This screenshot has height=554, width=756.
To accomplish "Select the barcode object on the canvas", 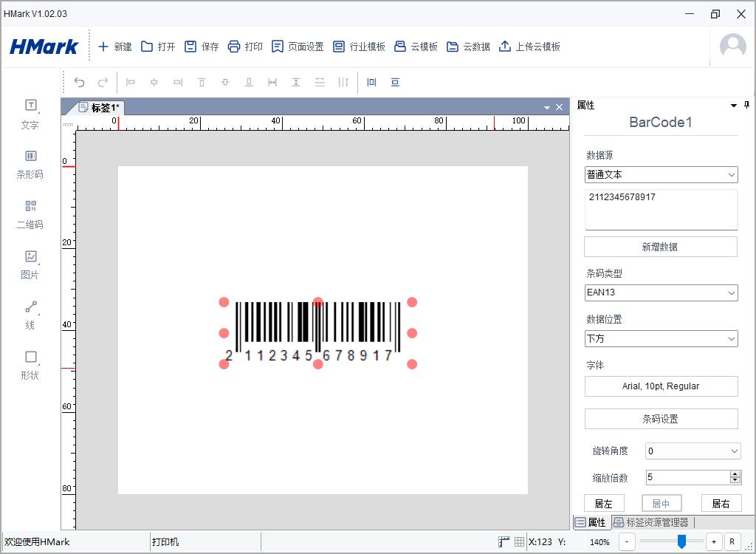I will (317, 333).
